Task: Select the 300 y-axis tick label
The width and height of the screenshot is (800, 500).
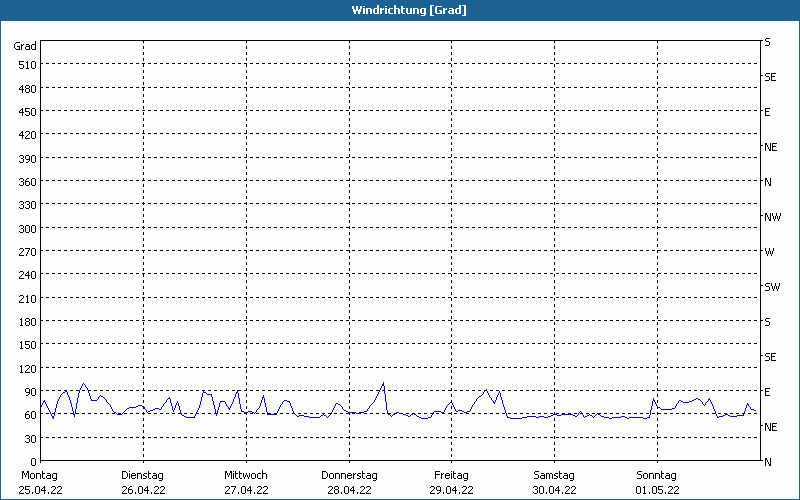Action: pyautogui.click(x=28, y=229)
